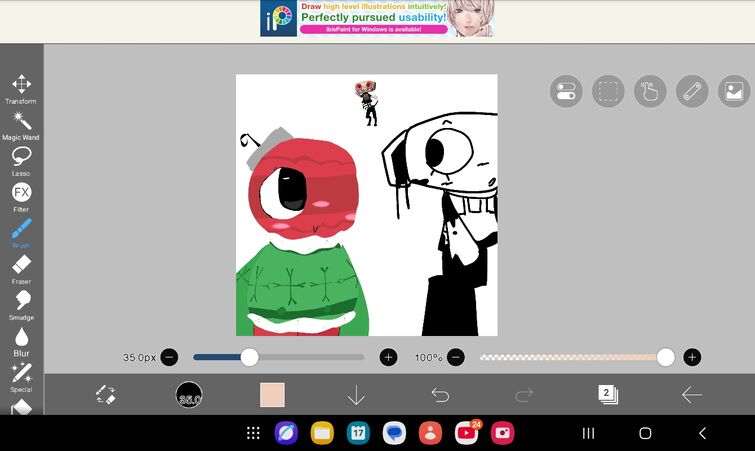Viewport: 755px width, 451px height.
Task: Adjust the brush thickness slider handle
Action: 249,357
